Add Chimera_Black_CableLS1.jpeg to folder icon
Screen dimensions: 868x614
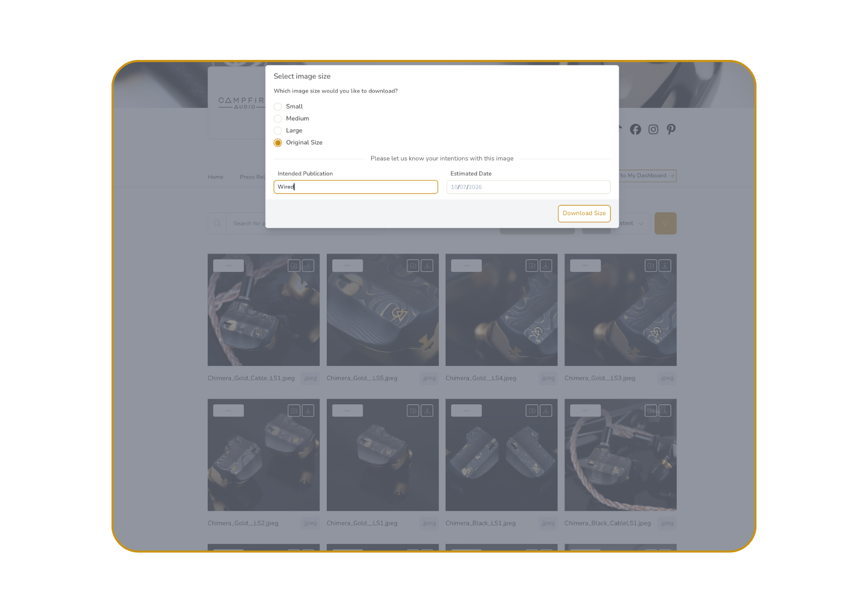[651, 411]
